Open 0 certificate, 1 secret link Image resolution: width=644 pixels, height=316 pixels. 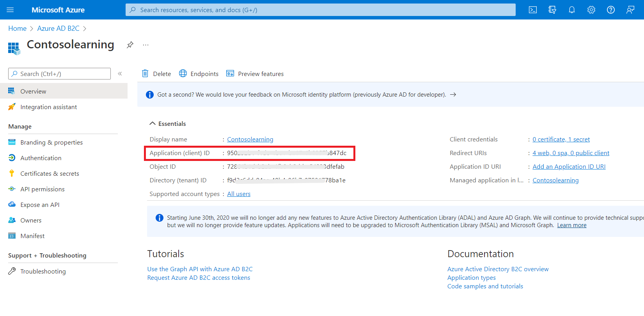click(561, 139)
